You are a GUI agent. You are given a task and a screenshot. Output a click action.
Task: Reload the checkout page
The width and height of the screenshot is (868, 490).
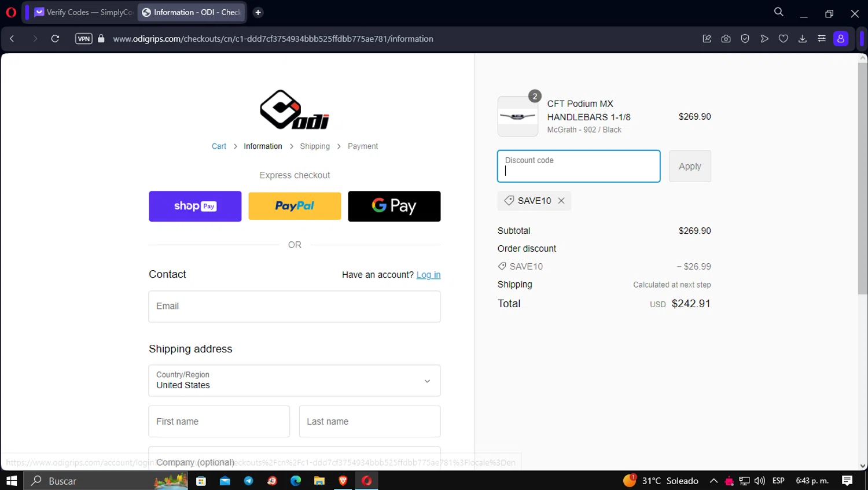(55, 39)
